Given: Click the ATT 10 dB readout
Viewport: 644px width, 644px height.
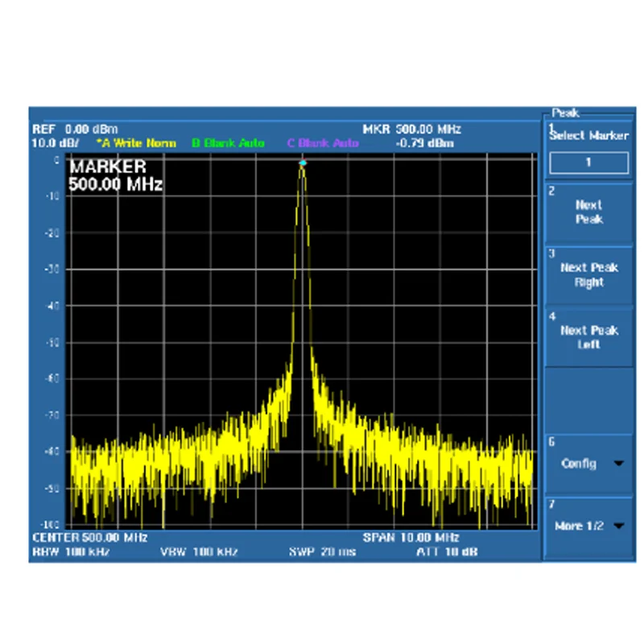Looking at the screenshot, I should tap(447, 551).
